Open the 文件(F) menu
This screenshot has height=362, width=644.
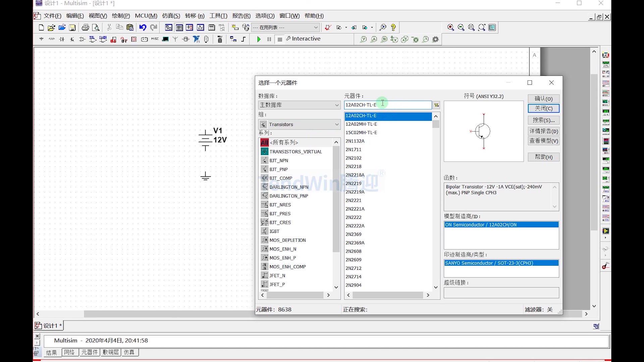(52, 16)
